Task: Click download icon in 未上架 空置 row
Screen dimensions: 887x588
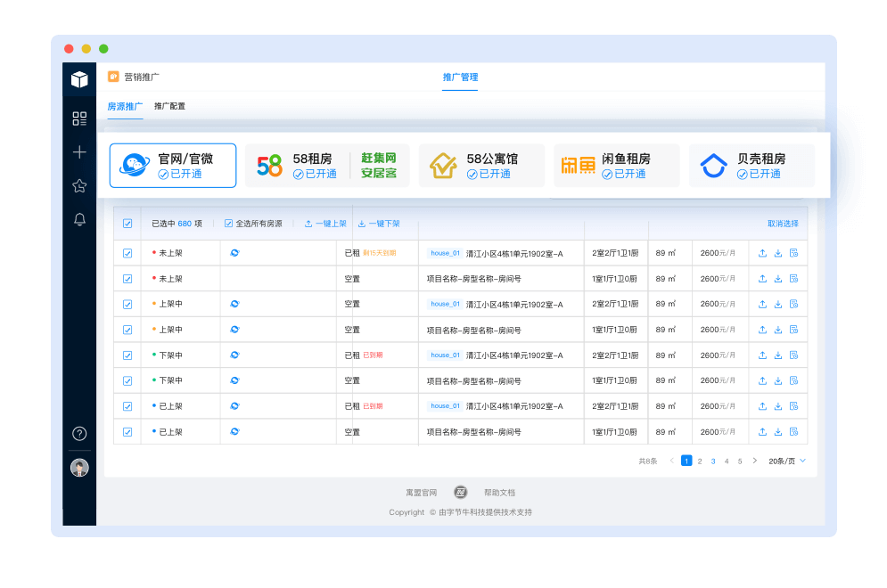Action: pos(778,279)
